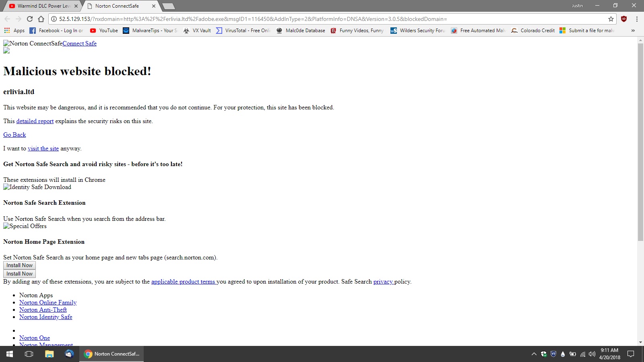Image resolution: width=644 pixels, height=362 pixels.
Task: Click the Connect Safe header link
Action: [x=79, y=43]
